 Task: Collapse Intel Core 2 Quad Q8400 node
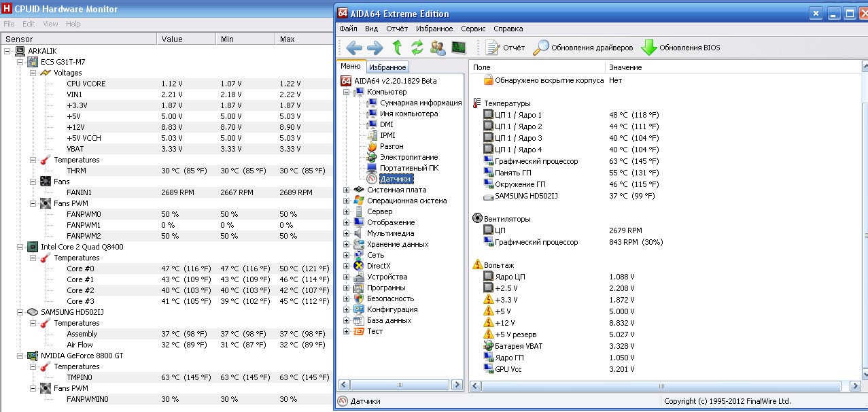(20, 247)
